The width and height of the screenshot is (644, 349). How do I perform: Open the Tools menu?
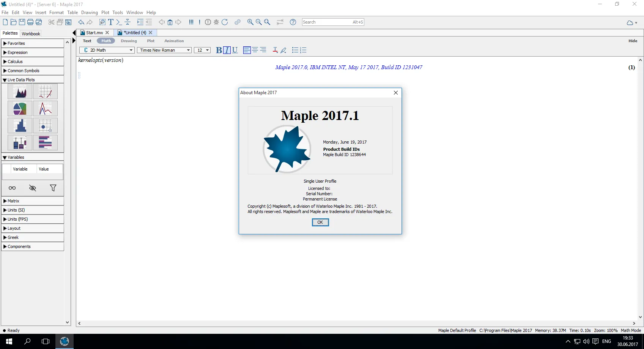pos(118,13)
